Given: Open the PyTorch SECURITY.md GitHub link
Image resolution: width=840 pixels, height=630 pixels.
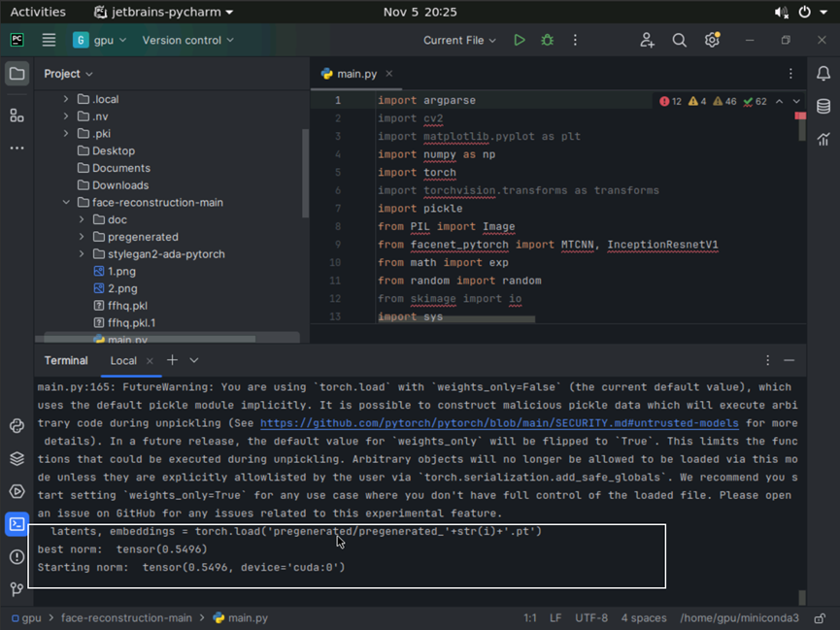Looking at the screenshot, I should click(499, 423).
